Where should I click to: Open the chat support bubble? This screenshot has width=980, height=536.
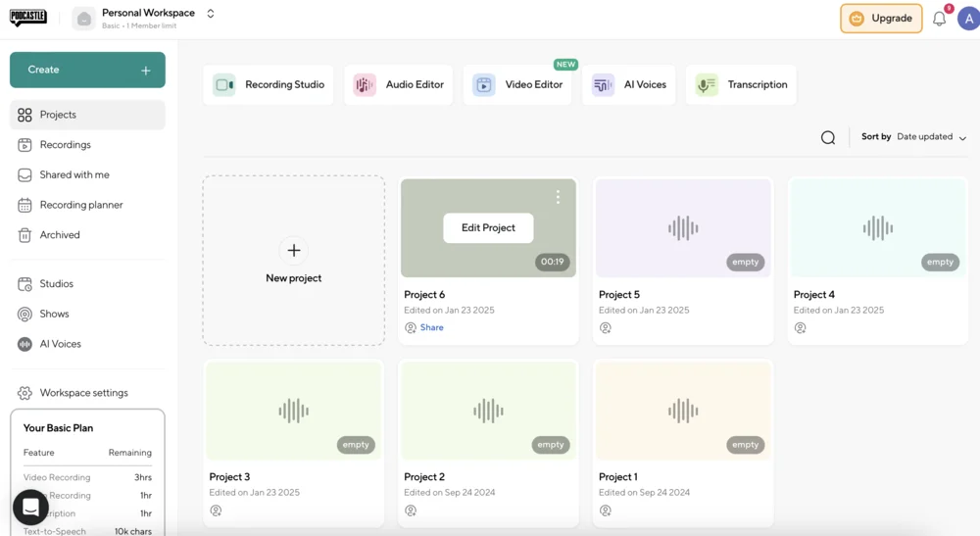point(30,508)
